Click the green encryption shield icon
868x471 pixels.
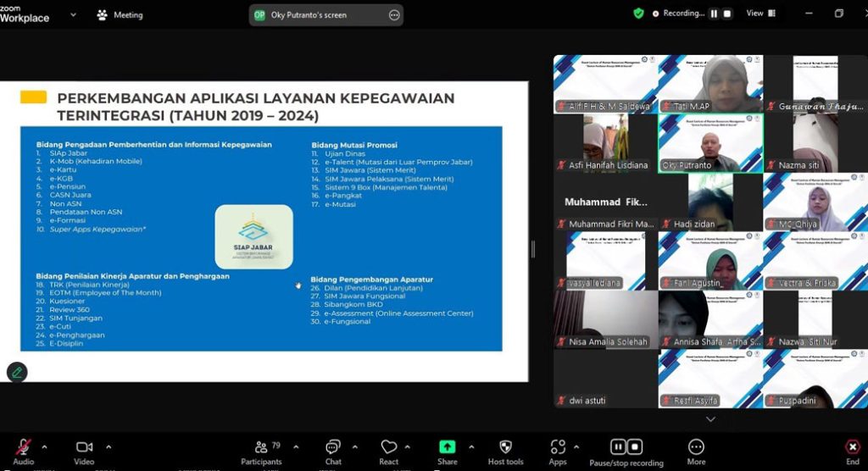[x=639, y=14]
